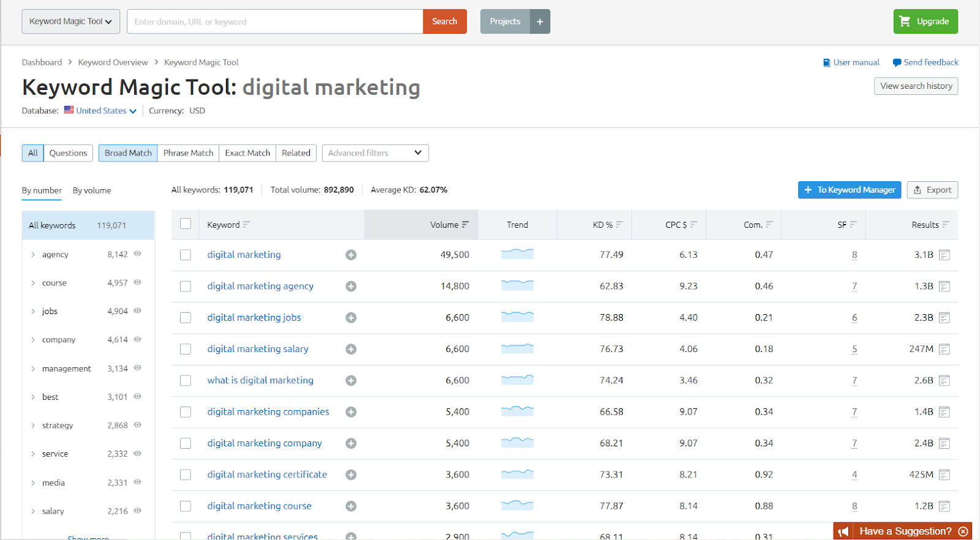Toggle eye icon for 'jobs' group

(138, 310)
